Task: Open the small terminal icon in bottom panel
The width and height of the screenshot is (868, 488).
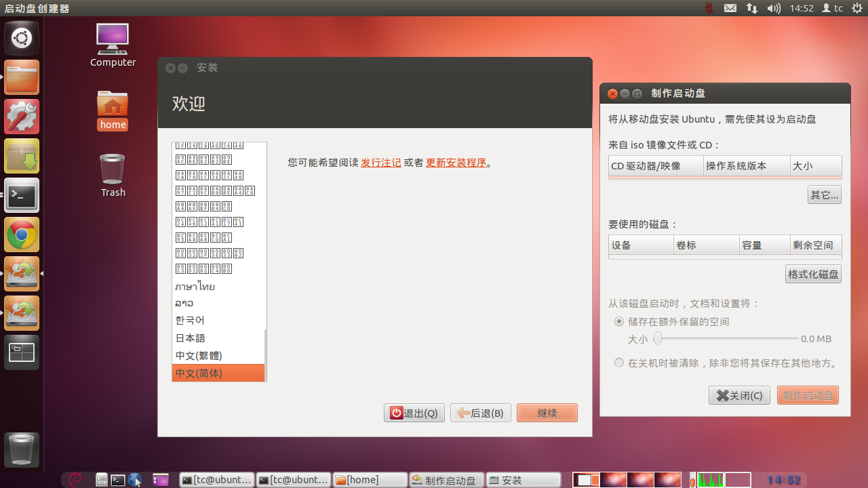Action: 118,480
